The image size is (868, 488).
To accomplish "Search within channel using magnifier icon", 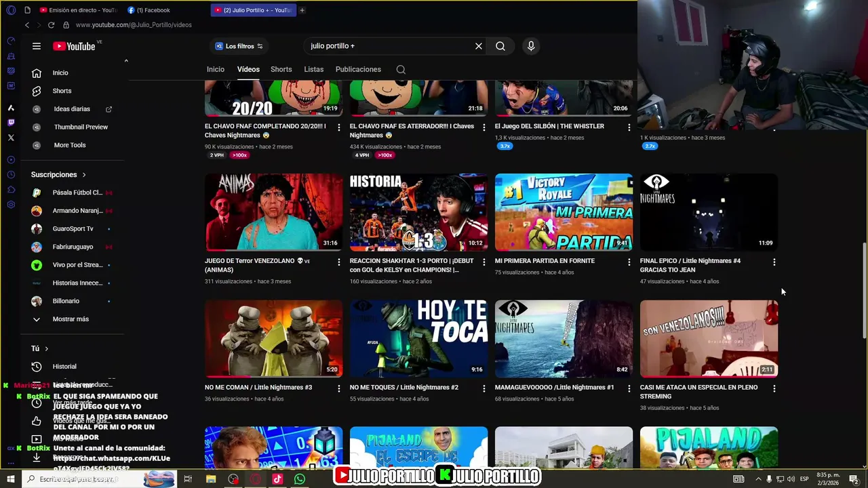I will point(401,70).
